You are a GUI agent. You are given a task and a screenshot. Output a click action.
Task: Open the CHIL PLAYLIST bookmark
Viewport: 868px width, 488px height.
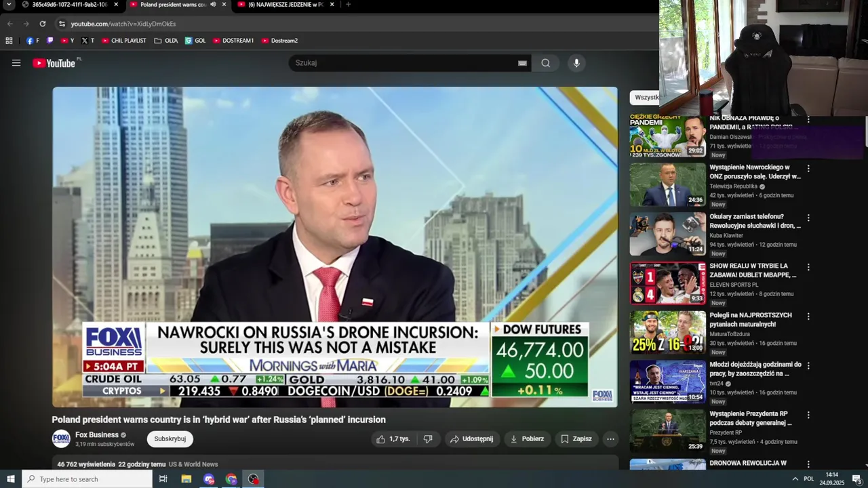point(124,41)
